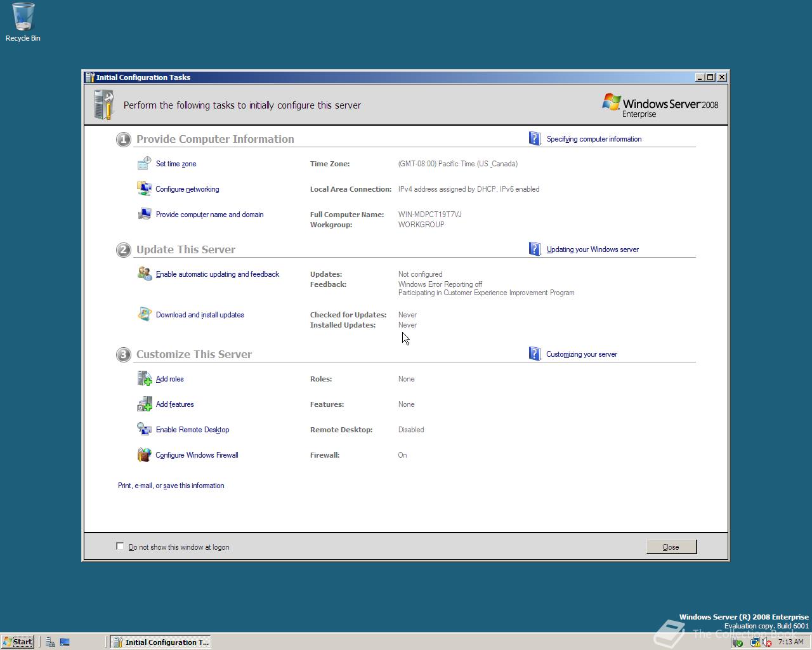812x650 pixels.
Task: Click the computer name and domain icon
Action: coord(145,214)
